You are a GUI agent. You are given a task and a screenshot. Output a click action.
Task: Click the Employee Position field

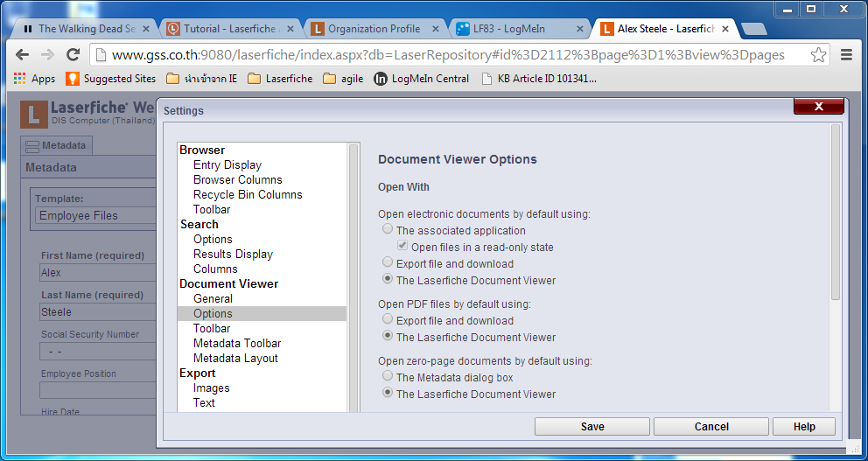point(99,391)
